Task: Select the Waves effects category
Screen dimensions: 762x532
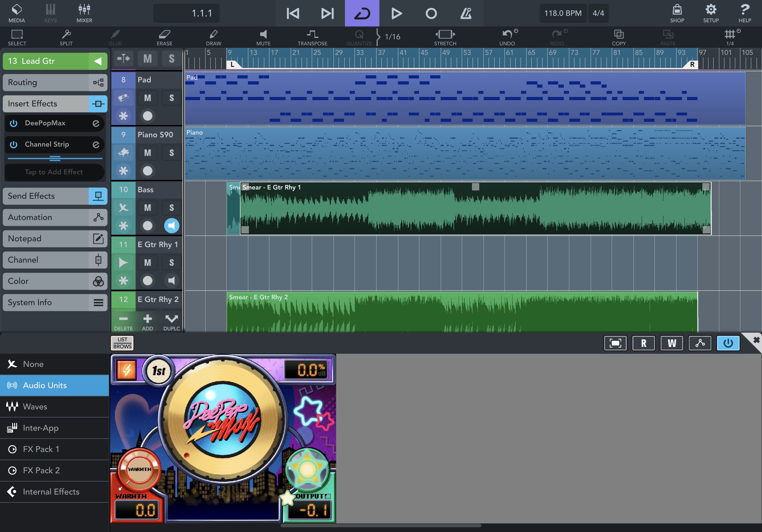Action: tap(55, 406)
